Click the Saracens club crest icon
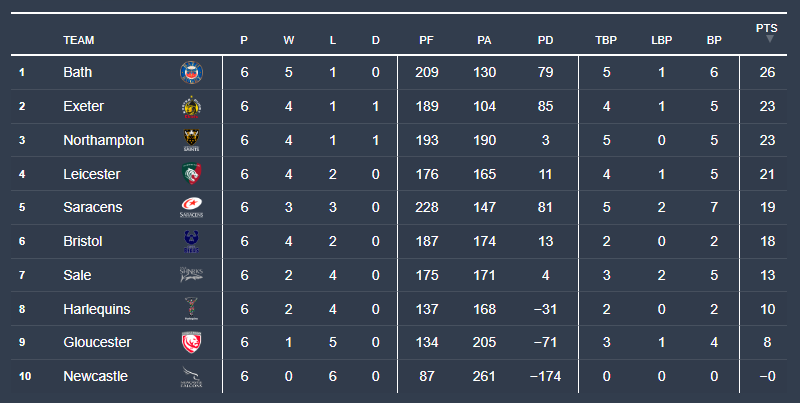 191,208
